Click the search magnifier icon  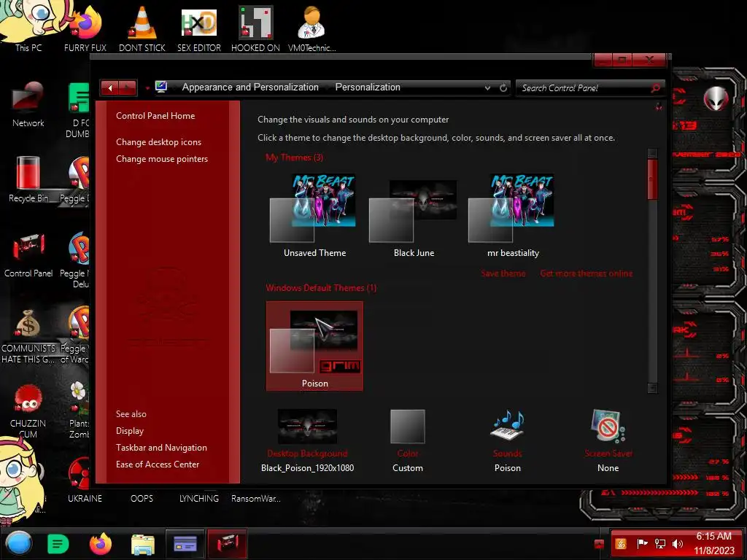[656, 87]
